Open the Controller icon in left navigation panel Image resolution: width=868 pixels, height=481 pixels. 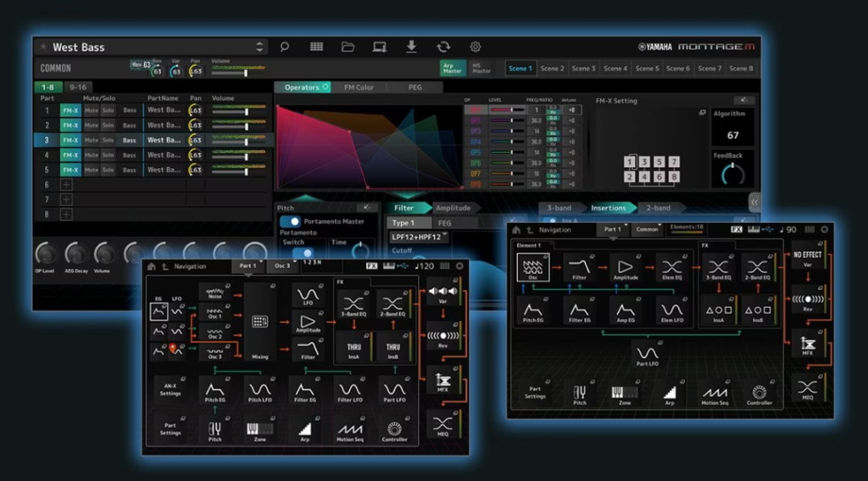tap(394, 430)
